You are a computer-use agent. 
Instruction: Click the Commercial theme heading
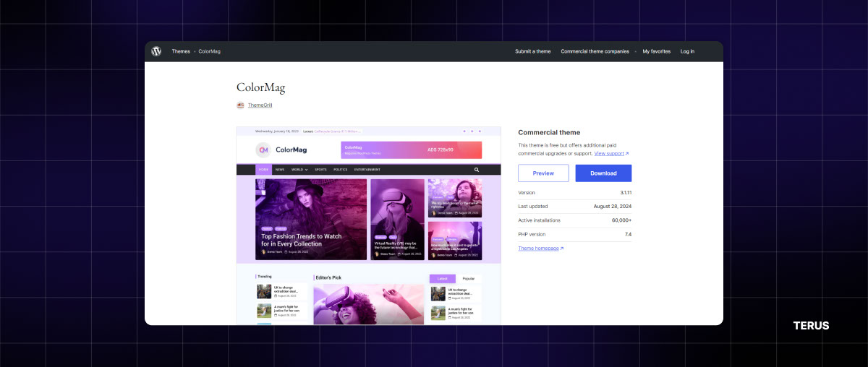(x=549, y=133)
